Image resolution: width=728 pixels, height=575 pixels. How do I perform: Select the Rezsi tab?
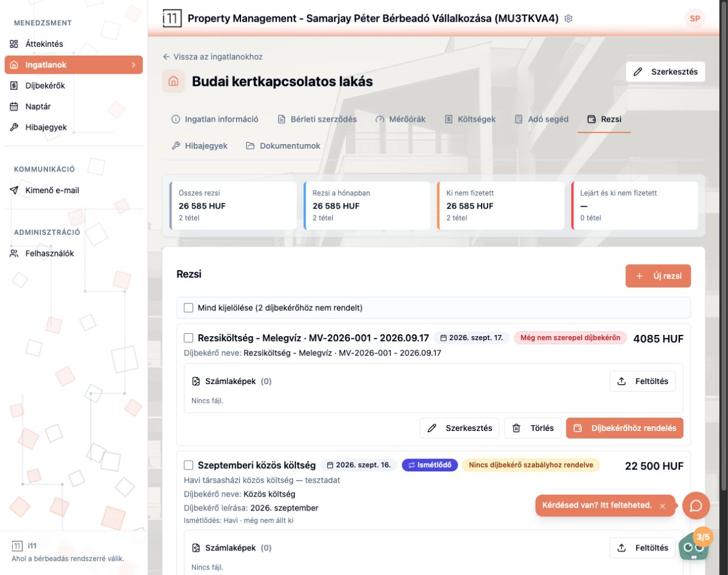(x=604, y=119)
